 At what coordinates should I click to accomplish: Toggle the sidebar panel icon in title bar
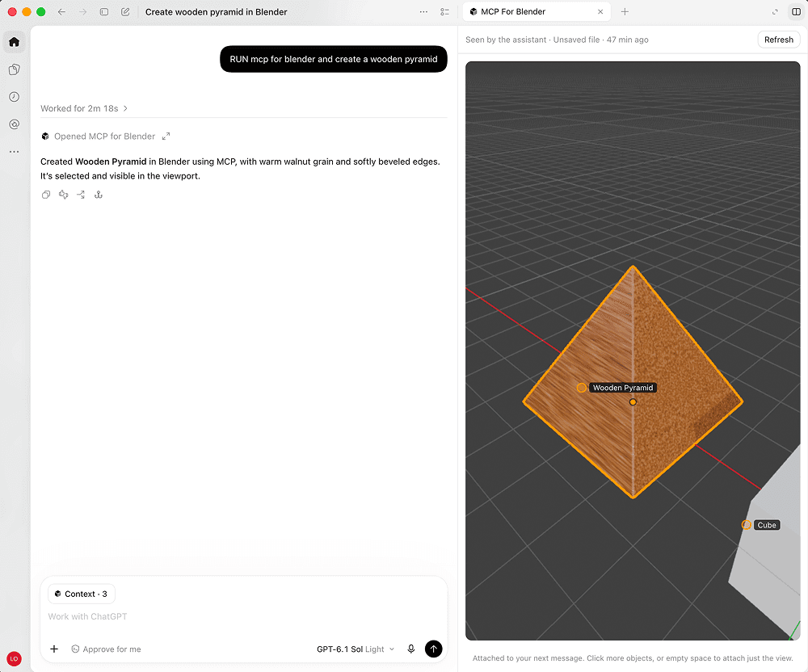tap(104, 12)
